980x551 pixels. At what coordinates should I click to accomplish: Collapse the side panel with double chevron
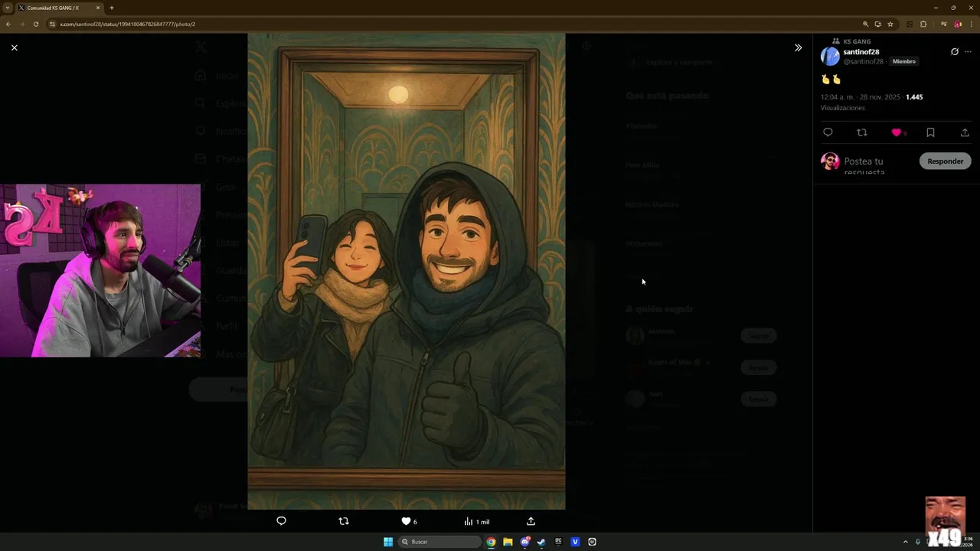click(798, 47)
